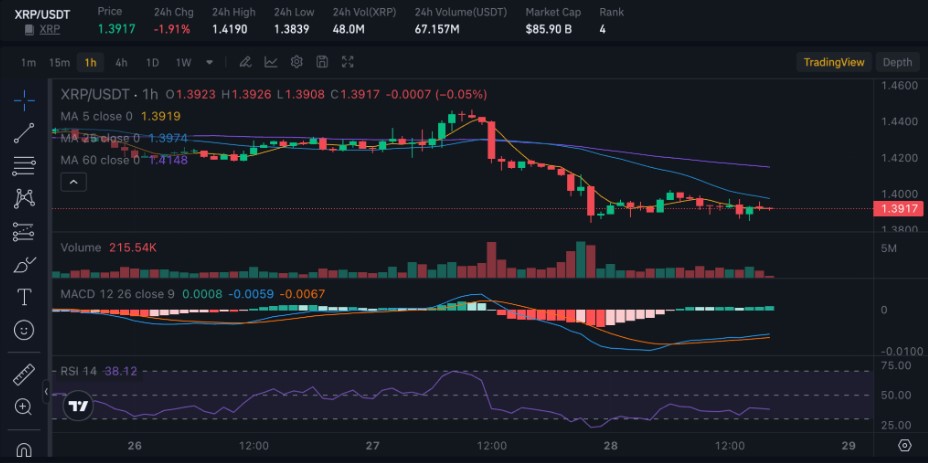The width and height of the screenshot is (928, 463).
Task: Open the Fibonacci retracement lines tool
Action: tap(24, 166)
